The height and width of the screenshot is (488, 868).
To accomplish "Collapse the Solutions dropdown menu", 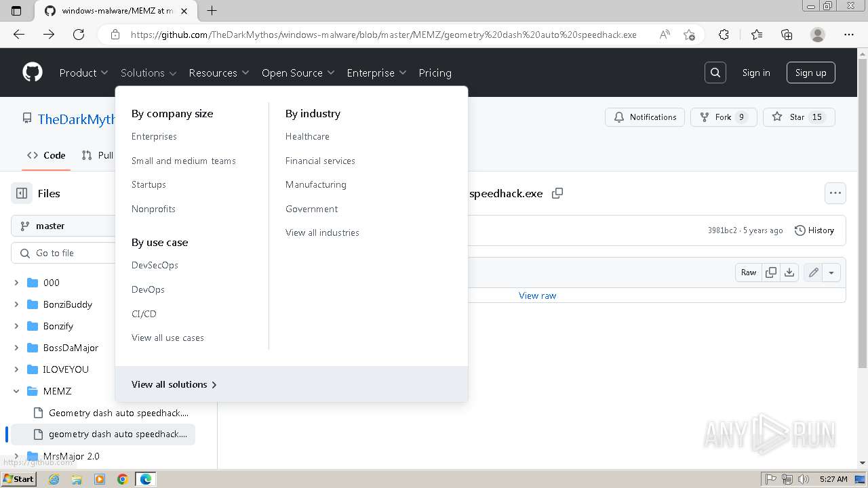I will pyautogui.click(x=149, y=73).
